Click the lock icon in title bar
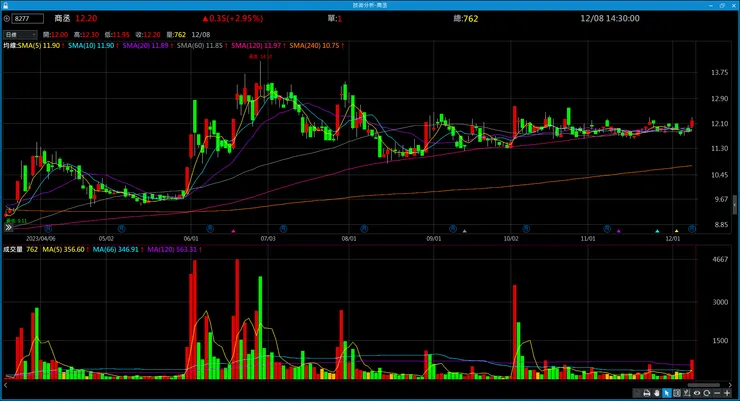The height and width of the screenshot is (401, 740). click(5, 5)
